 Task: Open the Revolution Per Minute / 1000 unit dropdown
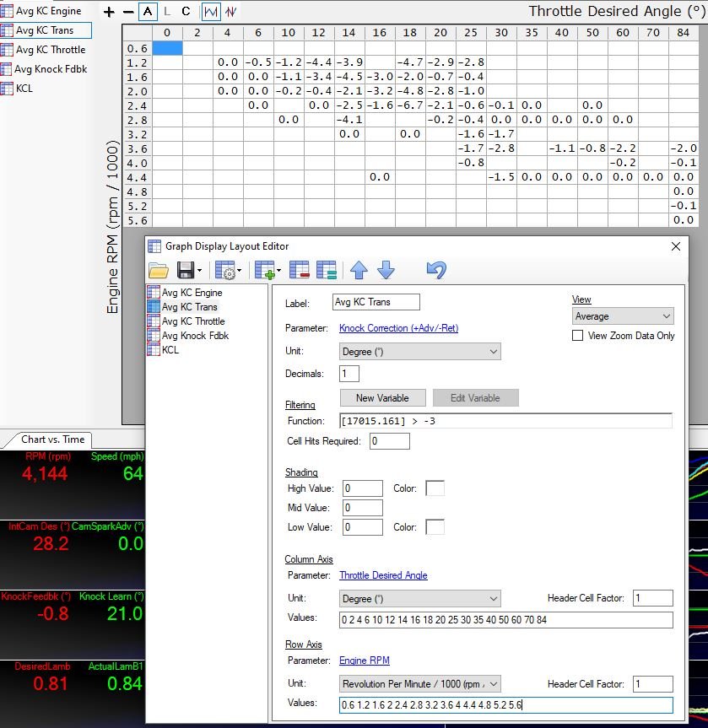[420, 684]
